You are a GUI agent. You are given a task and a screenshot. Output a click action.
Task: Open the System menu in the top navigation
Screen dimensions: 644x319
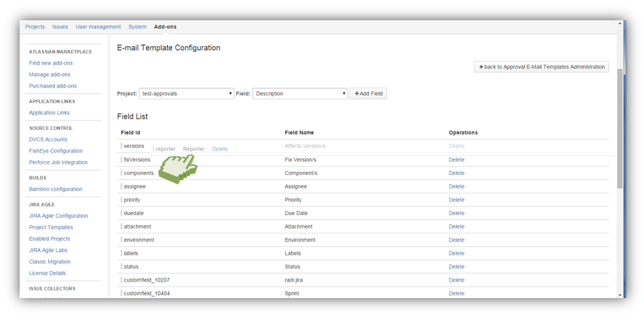pos(137,27)
